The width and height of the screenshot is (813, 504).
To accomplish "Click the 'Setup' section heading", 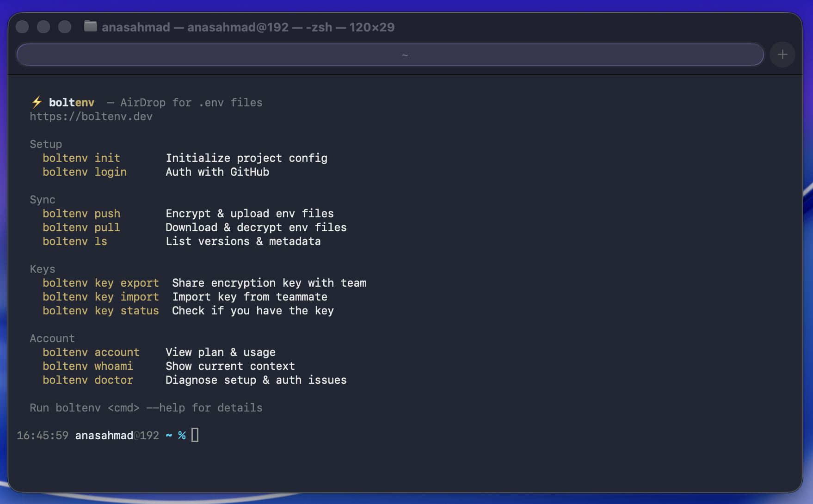I will pyautogui.click(x=46, y=144).
